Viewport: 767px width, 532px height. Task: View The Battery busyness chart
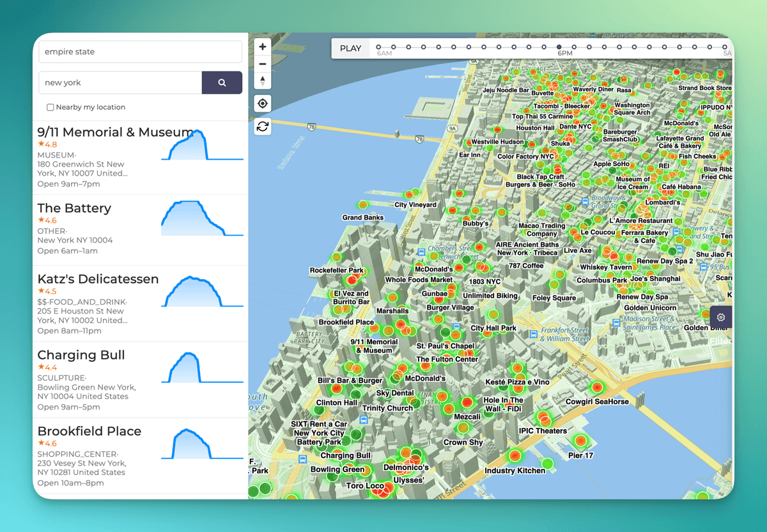click(x=202, y=218)
